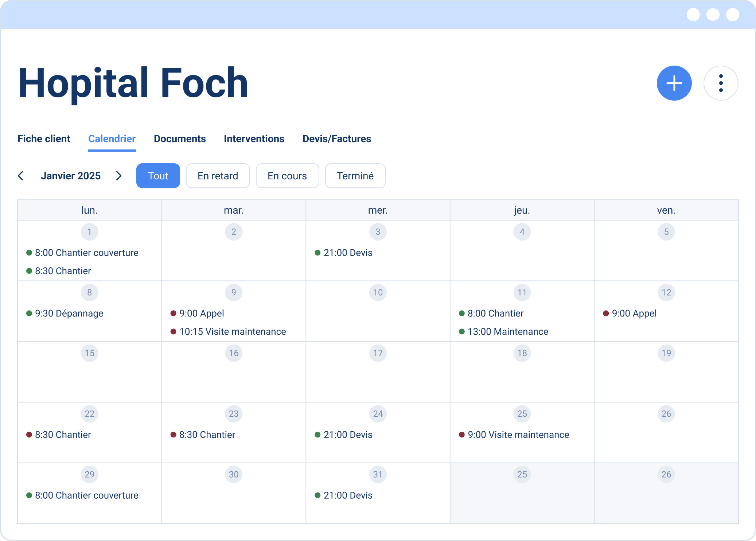The image size is (756, 541).
Task: Select day 17 in the calendar
Action: [x=378, y=353]
